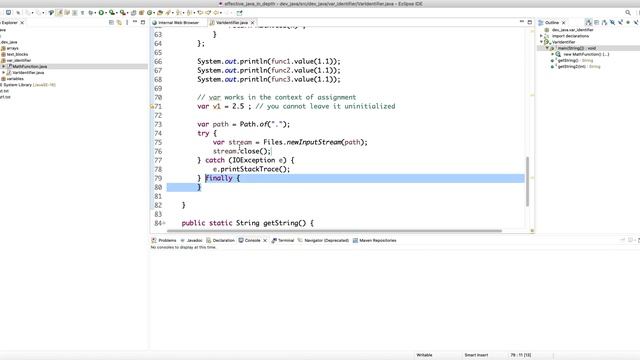Click the editor vertical scrollbar thumb
The height and width of the screenshot is (360, 640).
coord(527,181)
